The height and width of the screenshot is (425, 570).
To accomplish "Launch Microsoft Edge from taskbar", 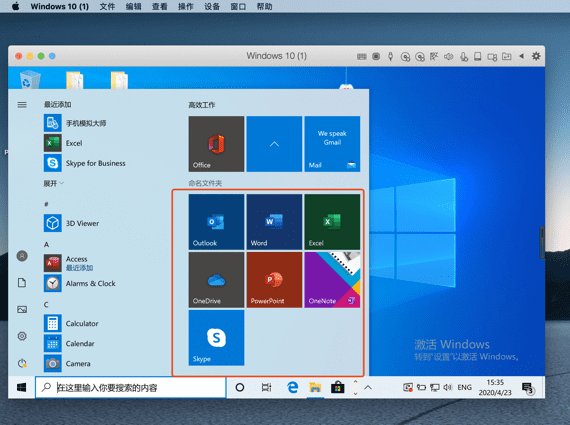I will pyautogui.click(x=292, y=388).
